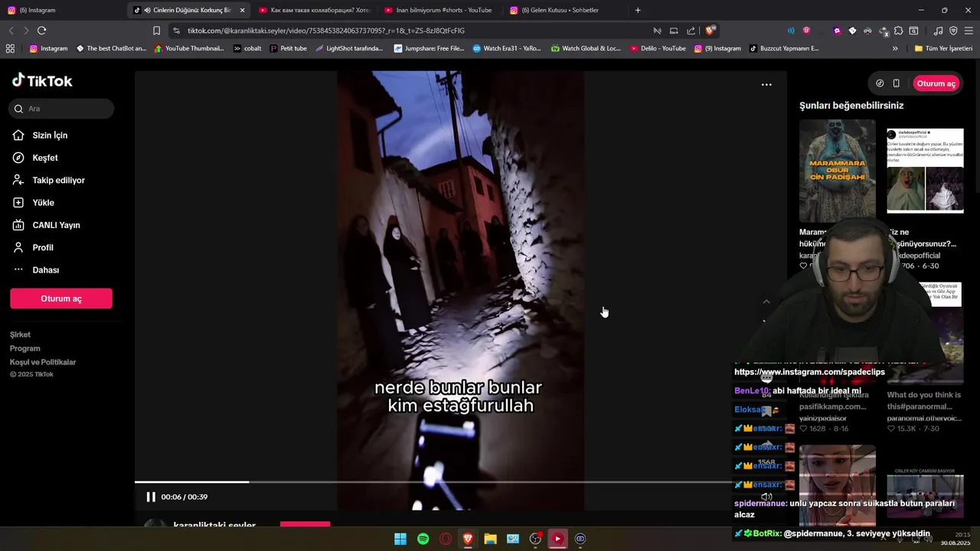Open YouTube Thumbnail bookmark

190,48
